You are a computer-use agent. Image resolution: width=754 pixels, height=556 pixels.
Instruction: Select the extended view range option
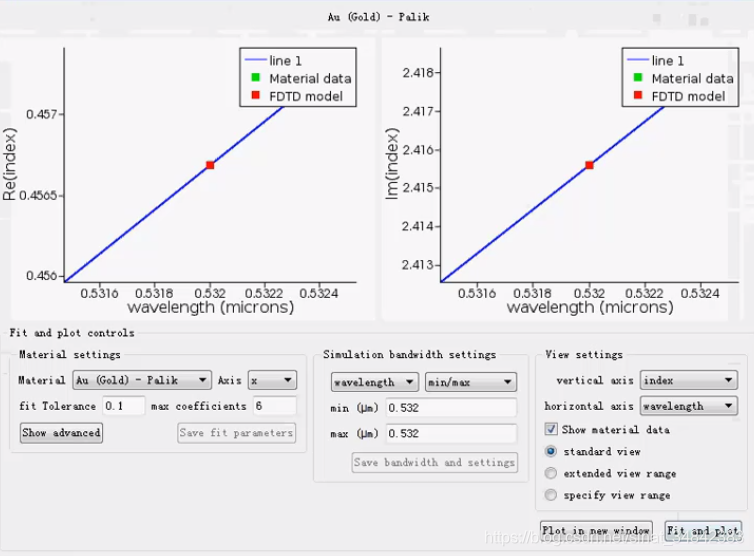(x=551, y=473)
